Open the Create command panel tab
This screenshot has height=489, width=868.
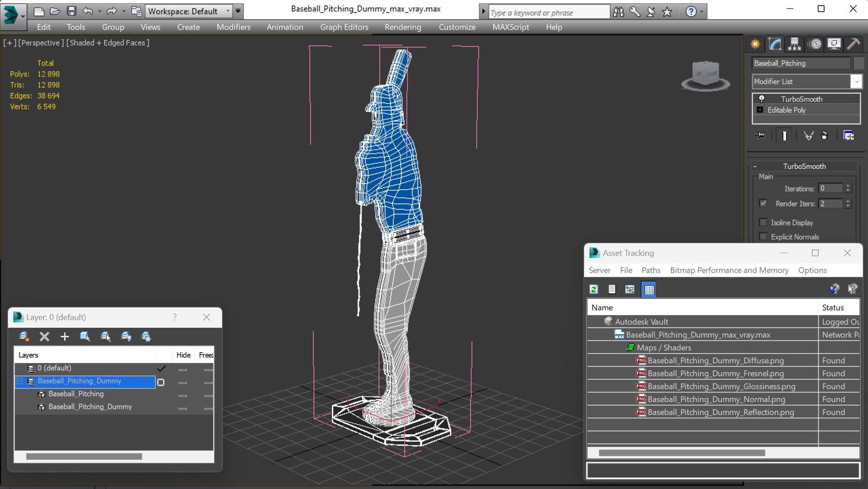755,44
